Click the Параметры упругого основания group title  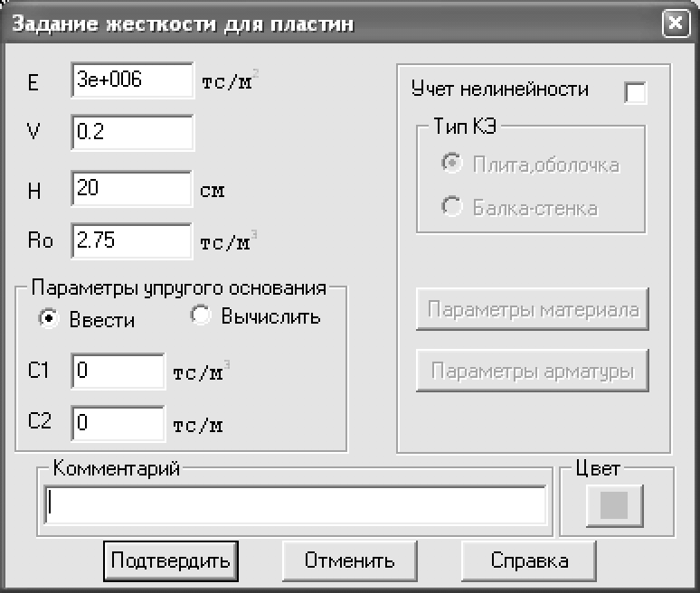point(178,288)
